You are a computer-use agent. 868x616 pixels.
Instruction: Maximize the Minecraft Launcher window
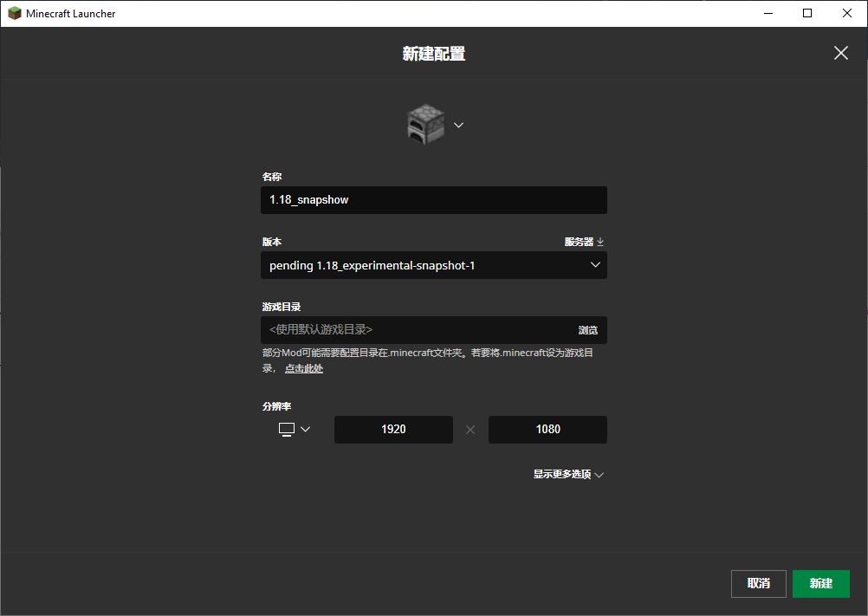coord(807,13)
